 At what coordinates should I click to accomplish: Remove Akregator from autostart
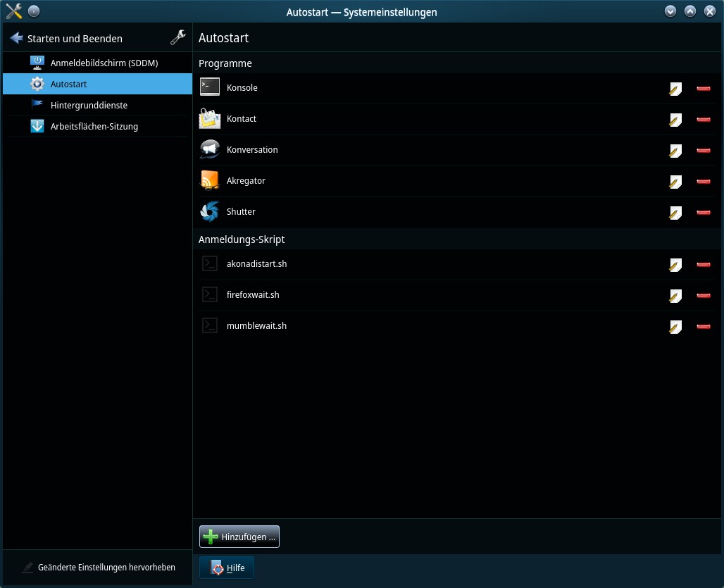(703, 182)
